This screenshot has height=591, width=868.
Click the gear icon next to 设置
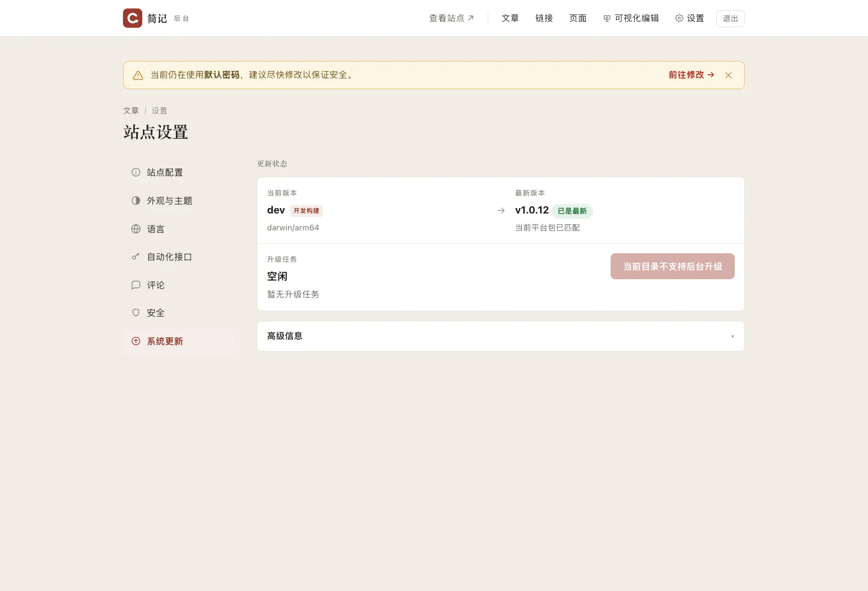679,19
